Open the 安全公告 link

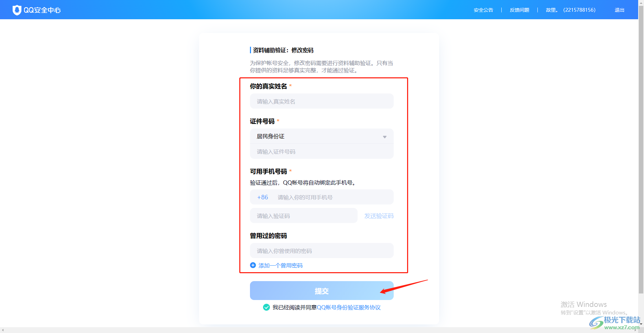[483, 10]
